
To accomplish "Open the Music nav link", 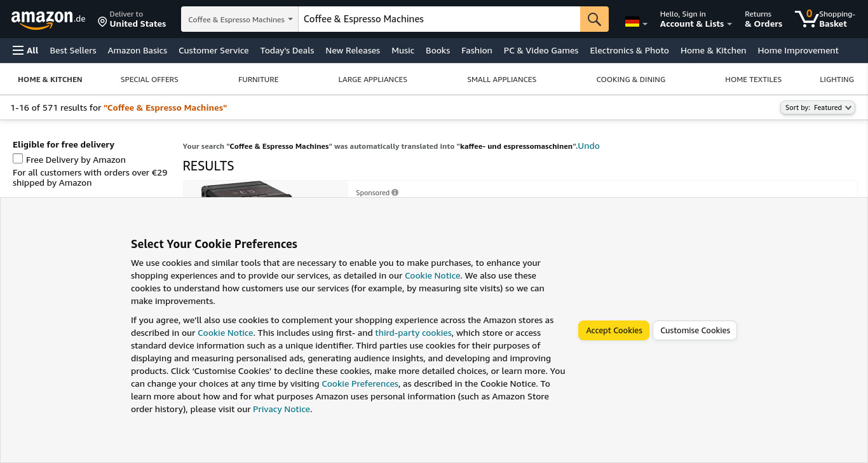I will [403, 50].
